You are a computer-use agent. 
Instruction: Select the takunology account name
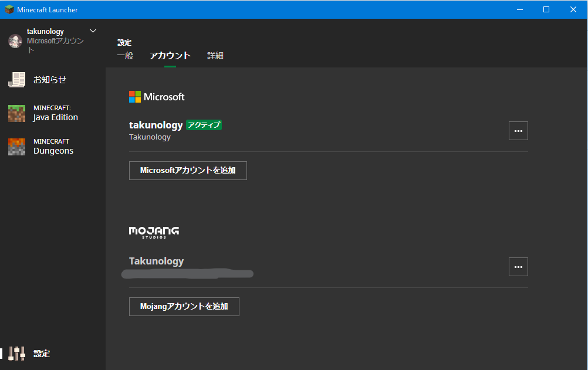[156, 124]
